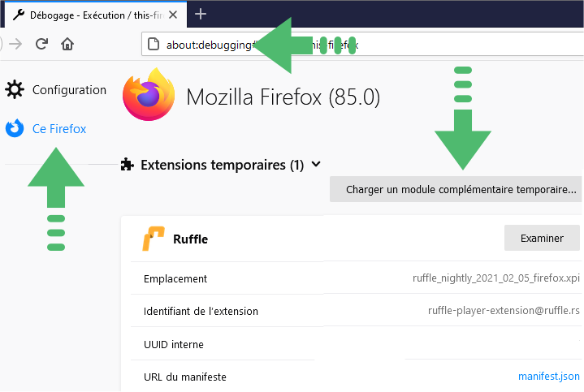Image resolution: width=584 pixels, height=392 pixels.
Task: Open a new tab with plus button
Action: click(x=201, y=14)
